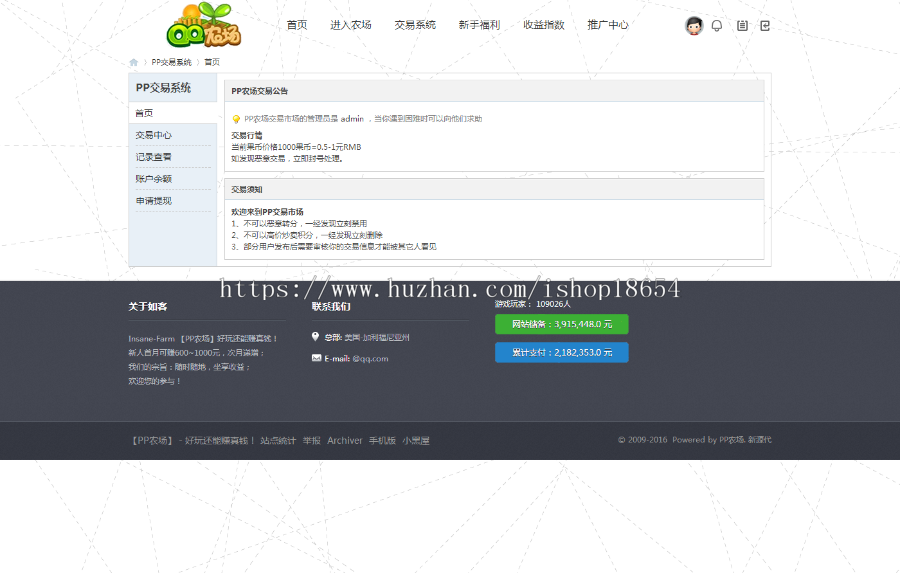This screenshot has width=900, height=573.
Task: Click 联系我们 footer heading
Action: click(x=331, y=307)
